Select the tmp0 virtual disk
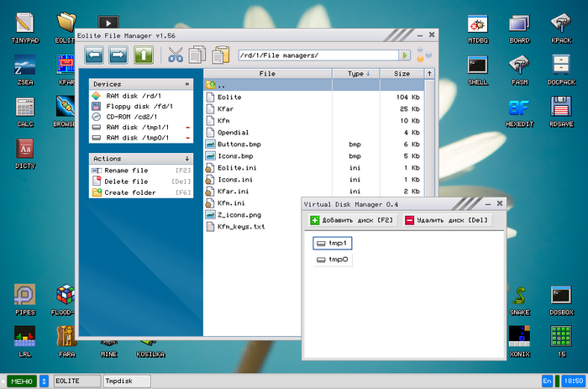 point(333,260)
